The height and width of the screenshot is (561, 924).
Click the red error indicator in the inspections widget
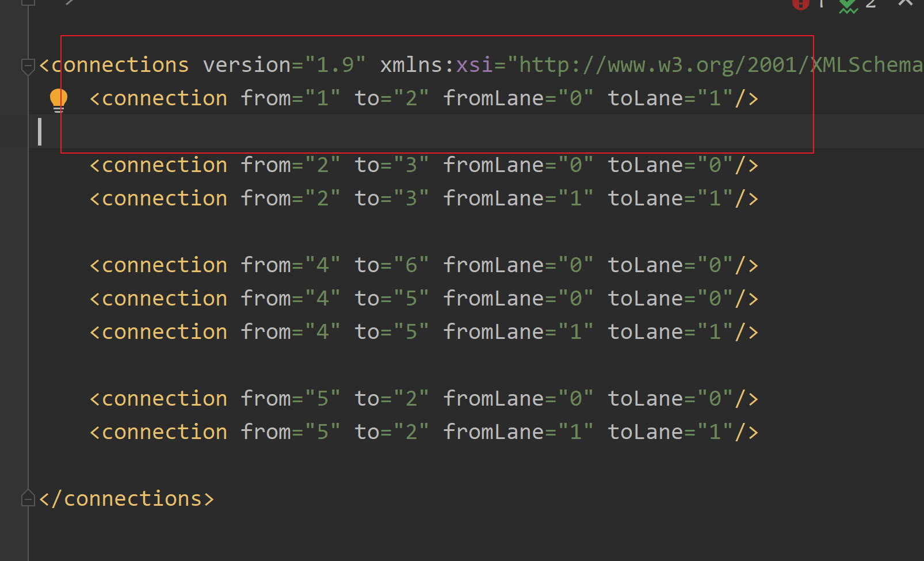pos(801,5)
